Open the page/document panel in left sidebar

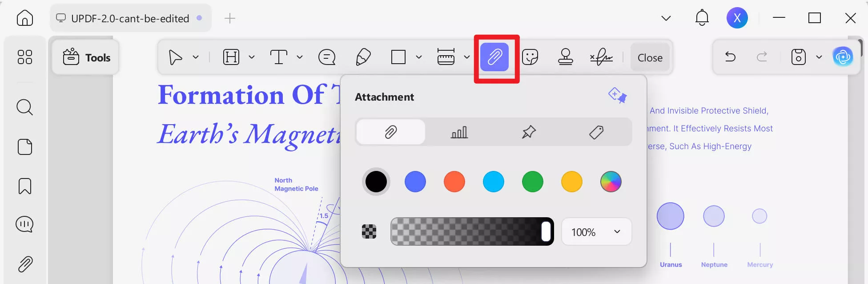(25, 147)
